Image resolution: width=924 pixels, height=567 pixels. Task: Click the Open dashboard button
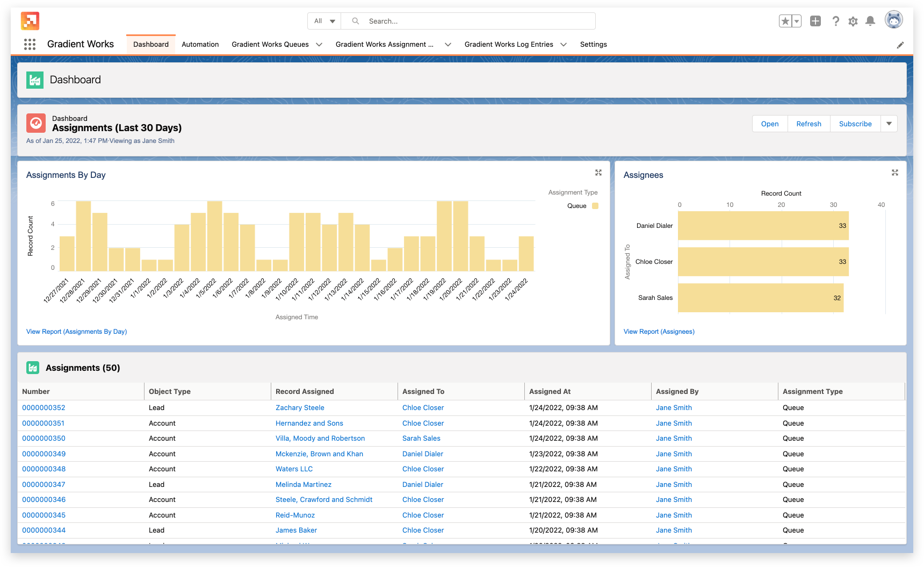770,124
